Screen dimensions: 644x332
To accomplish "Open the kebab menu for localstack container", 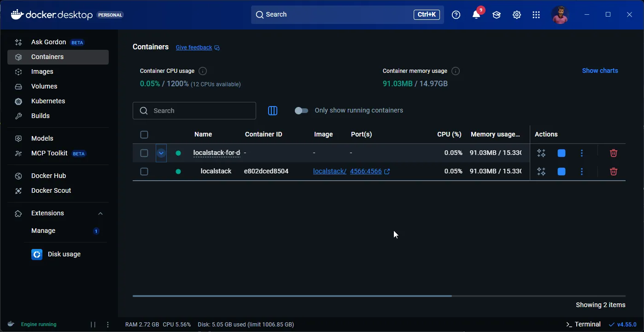I will click(x=582, y=172).
